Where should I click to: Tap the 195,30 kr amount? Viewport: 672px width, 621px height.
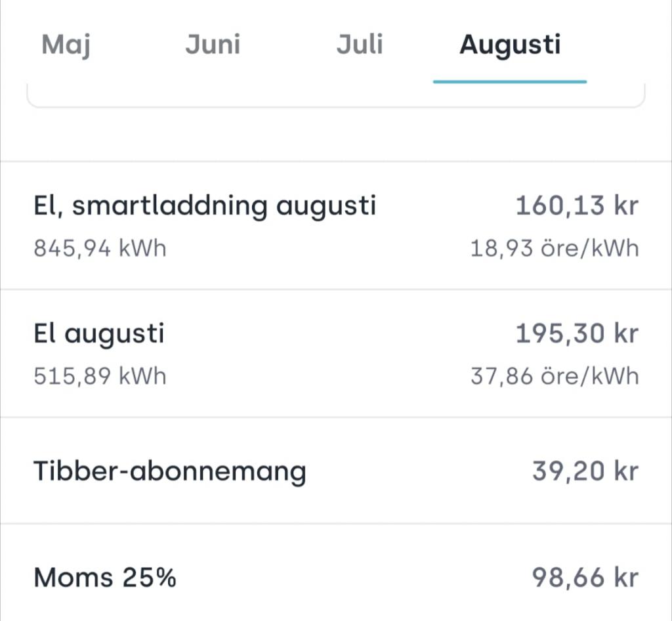point(577,333)
